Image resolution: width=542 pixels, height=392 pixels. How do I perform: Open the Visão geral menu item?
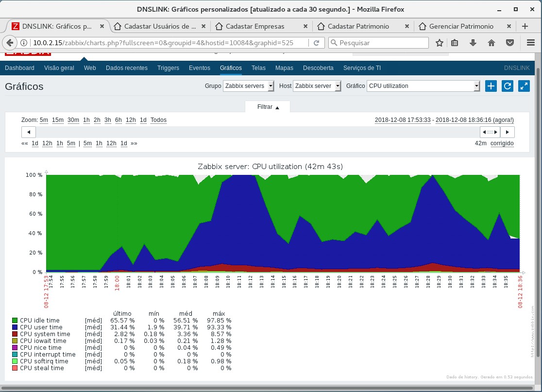(x=59, y=68)
